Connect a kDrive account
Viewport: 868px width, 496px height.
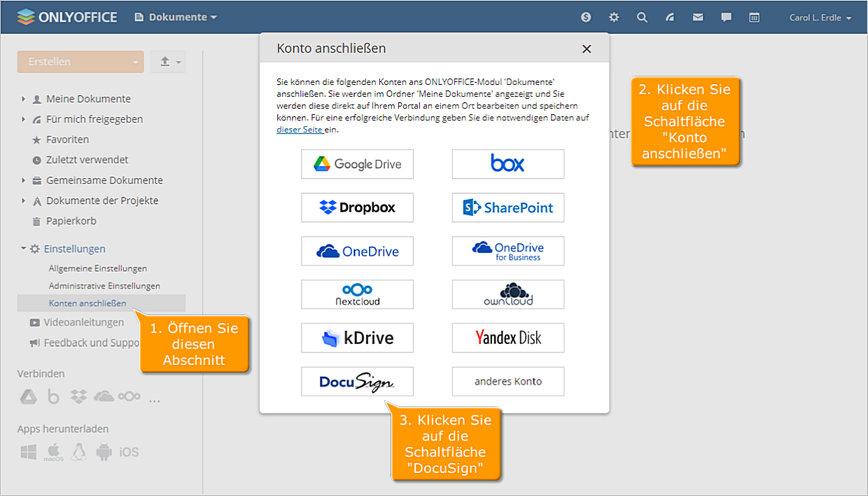point(357,338)
